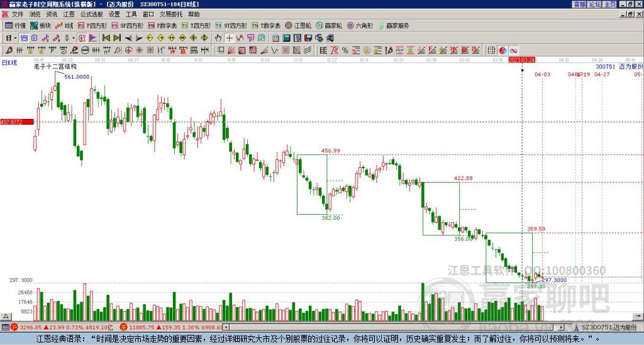Click the save floppy disk icon
The width and height of the screenshot is (644, 345).
(308, 38)
